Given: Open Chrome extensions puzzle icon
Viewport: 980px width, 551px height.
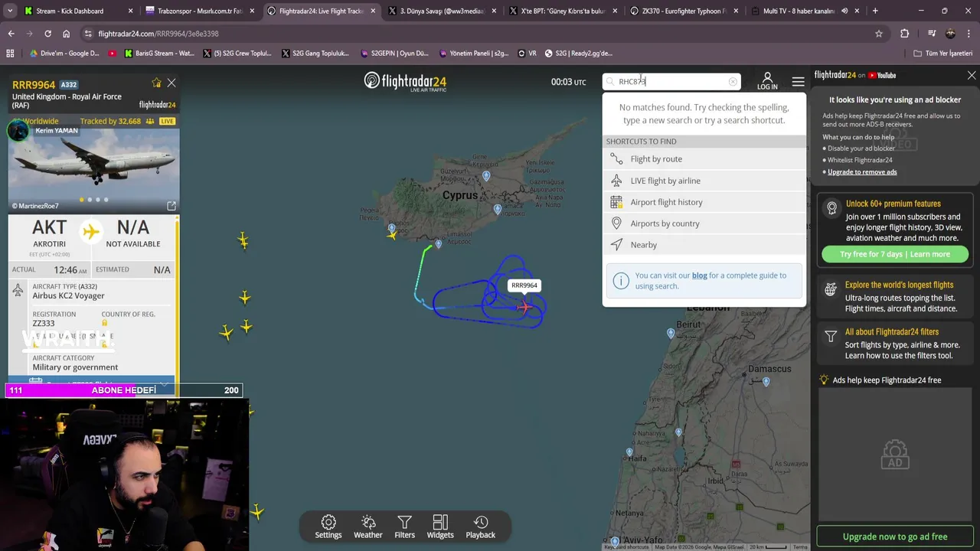Looking at the screenshot, I should 904,34.
